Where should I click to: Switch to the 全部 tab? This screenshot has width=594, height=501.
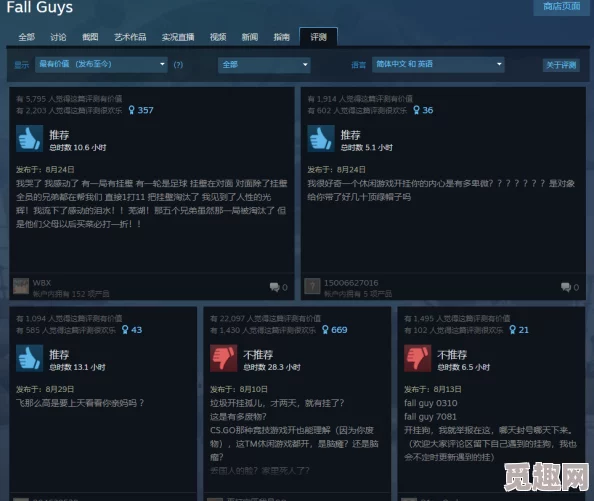coord(27,37)
